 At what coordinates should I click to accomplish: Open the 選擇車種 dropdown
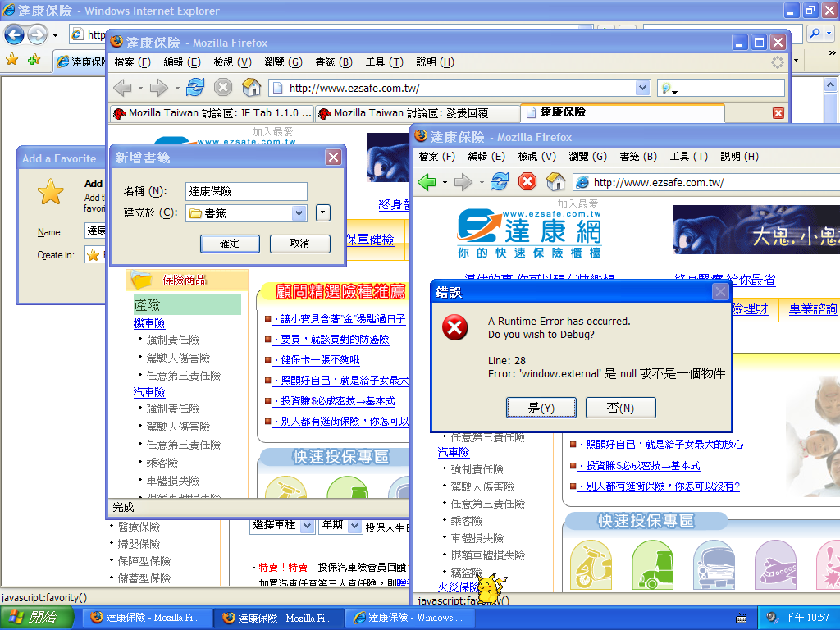click(x=307, y=526)
